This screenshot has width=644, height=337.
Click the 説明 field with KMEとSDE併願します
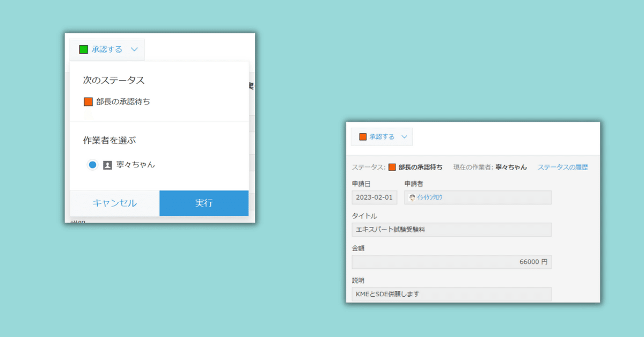(x=451, y=294)
